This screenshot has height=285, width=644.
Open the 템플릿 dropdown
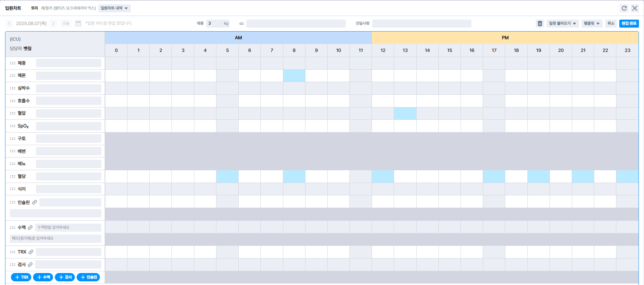tap(591, 24)
